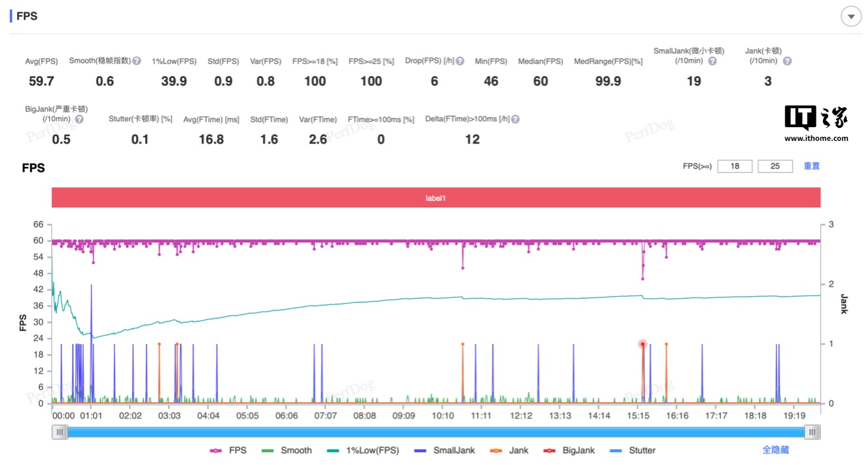Toggle Stutter series in legend

pos(633,451)
